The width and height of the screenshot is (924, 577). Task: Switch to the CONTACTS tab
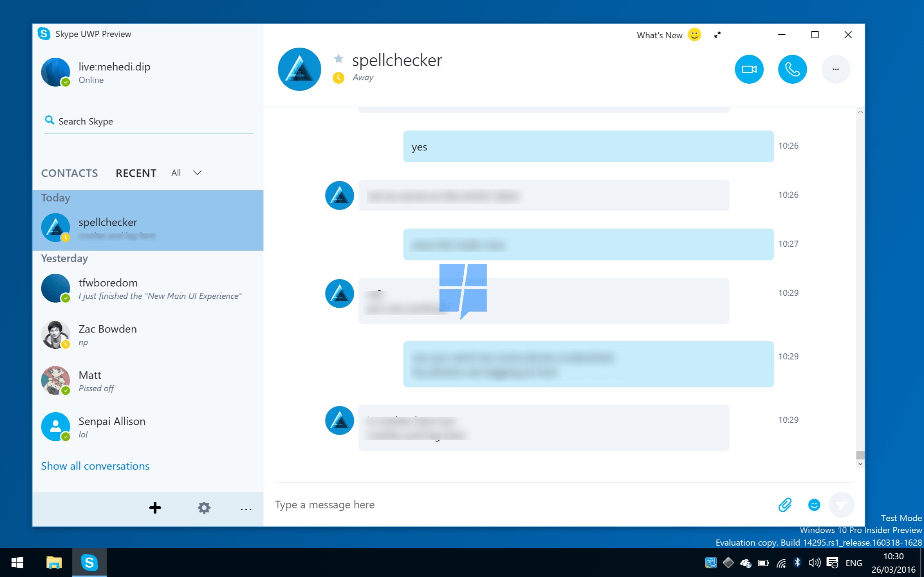(70, 173)
